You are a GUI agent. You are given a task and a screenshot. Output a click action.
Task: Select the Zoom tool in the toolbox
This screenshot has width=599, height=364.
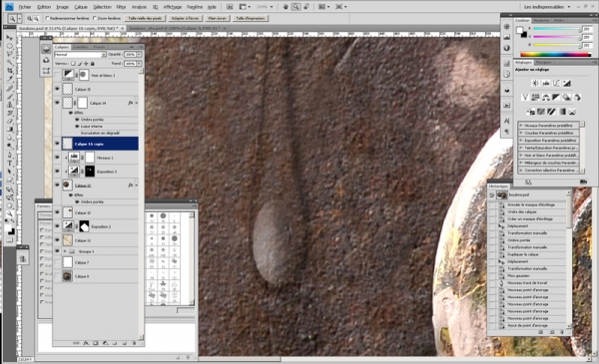click(x=10, y=213)
